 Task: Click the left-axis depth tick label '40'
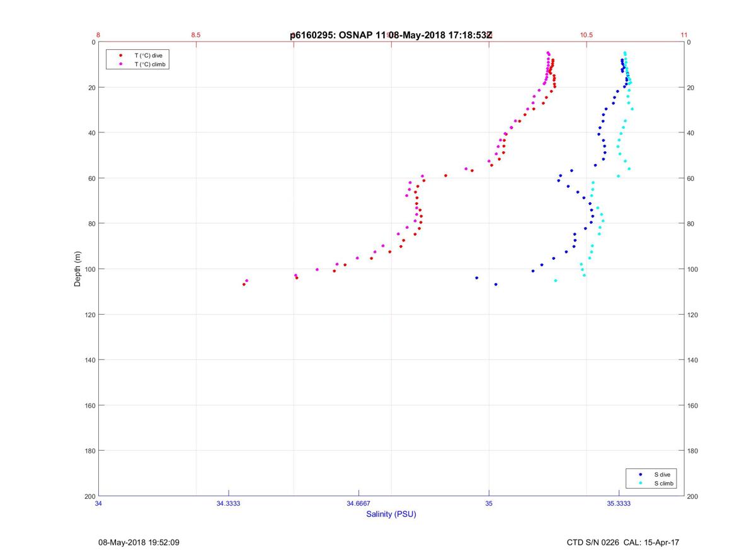click(x=91, y=133)
